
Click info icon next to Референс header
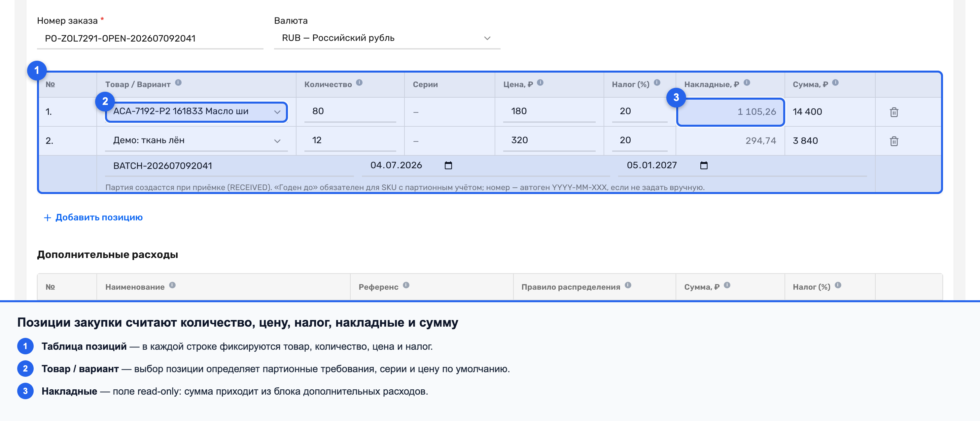406,285
